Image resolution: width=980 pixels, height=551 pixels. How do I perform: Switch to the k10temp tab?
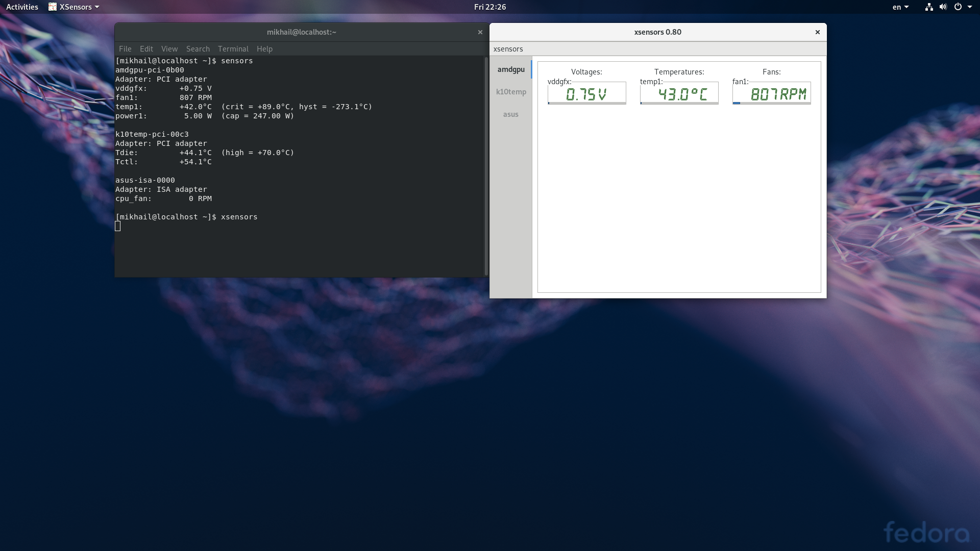point(511,92)
